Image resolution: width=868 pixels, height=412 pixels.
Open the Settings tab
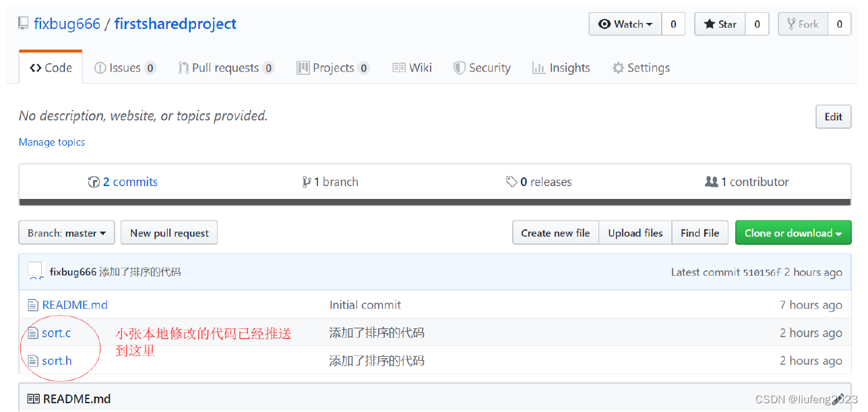click(641, 67)
